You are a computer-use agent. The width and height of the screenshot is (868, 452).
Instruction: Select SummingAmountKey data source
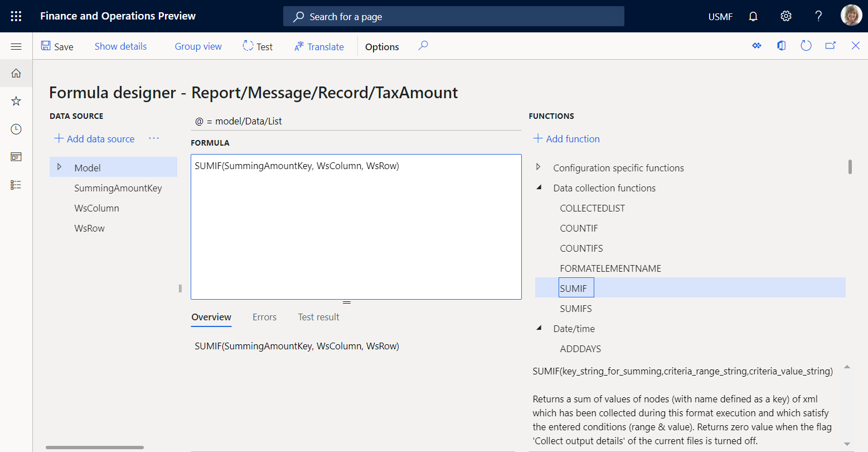pos(118,188)
